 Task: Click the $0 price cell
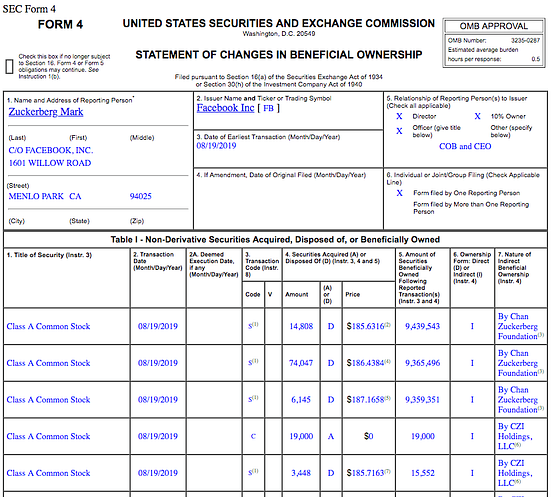pyautogui.click(x=369, y=436)
